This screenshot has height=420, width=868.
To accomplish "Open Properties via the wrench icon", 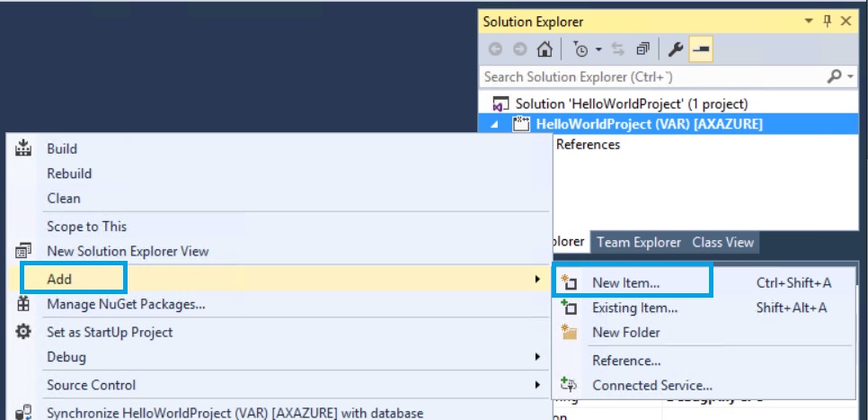I will click(x=675, y=49).
